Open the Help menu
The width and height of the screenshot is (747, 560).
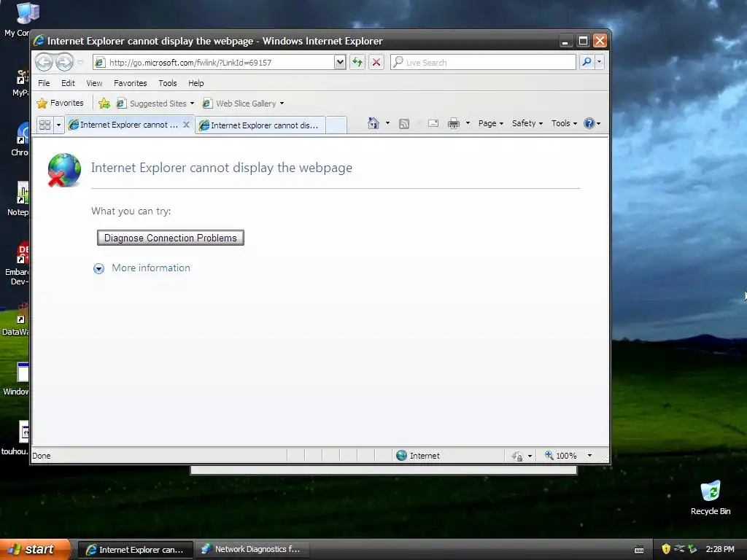coord(196,83)
